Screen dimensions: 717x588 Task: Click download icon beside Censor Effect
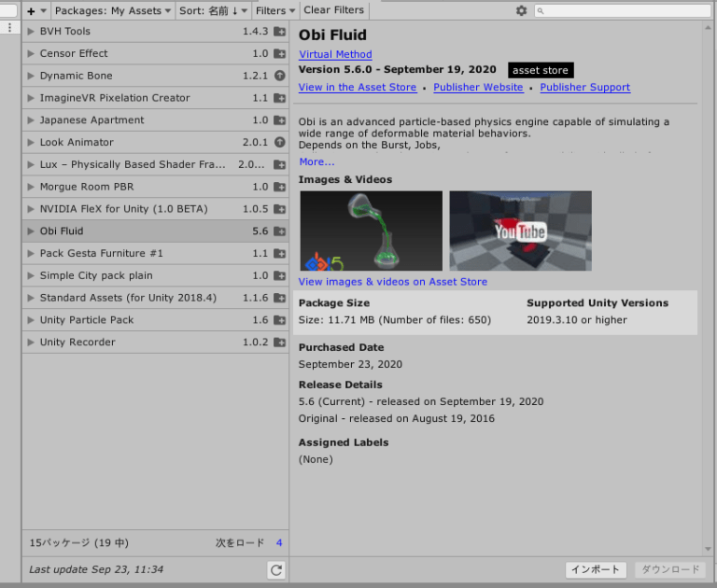tap(279, 54)
